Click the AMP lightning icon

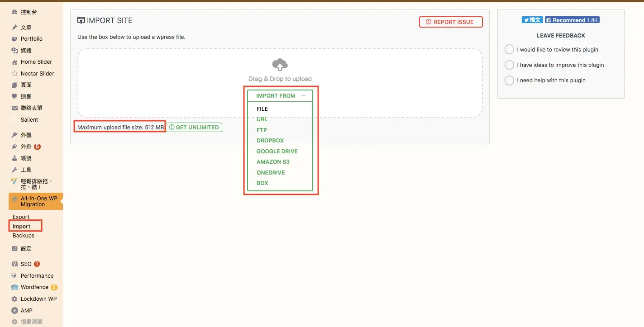tap(14, 311)
